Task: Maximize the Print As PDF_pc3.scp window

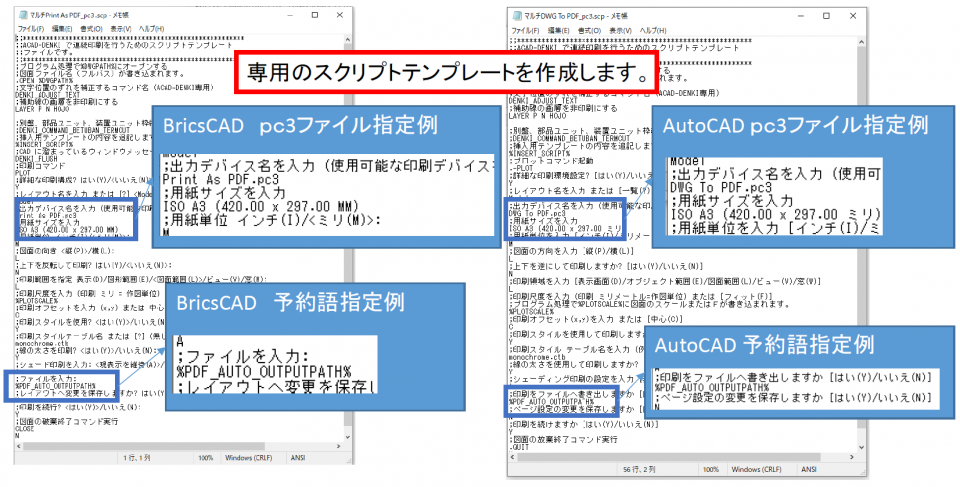Action: 314,15
